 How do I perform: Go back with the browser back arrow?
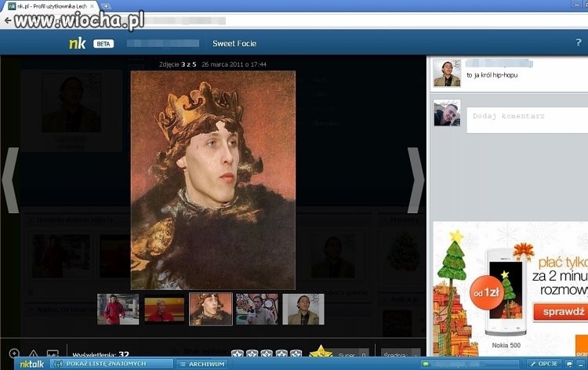tap(7, 20)
